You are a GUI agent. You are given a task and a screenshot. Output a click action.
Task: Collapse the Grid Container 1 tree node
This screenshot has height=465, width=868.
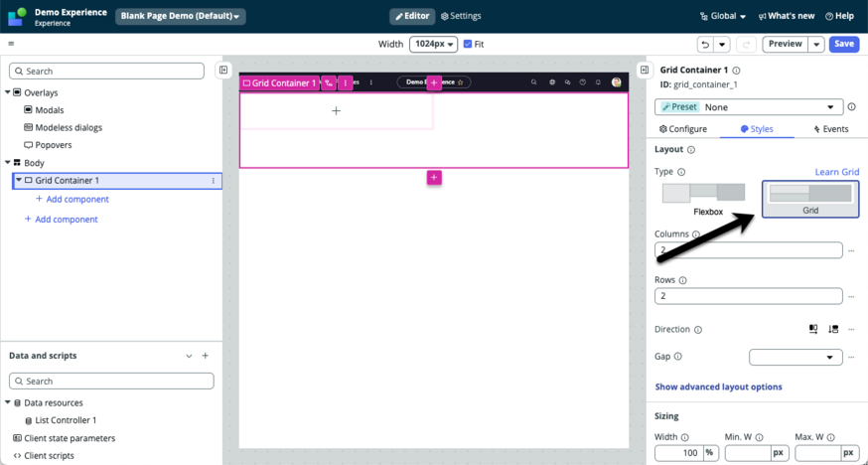19,181
